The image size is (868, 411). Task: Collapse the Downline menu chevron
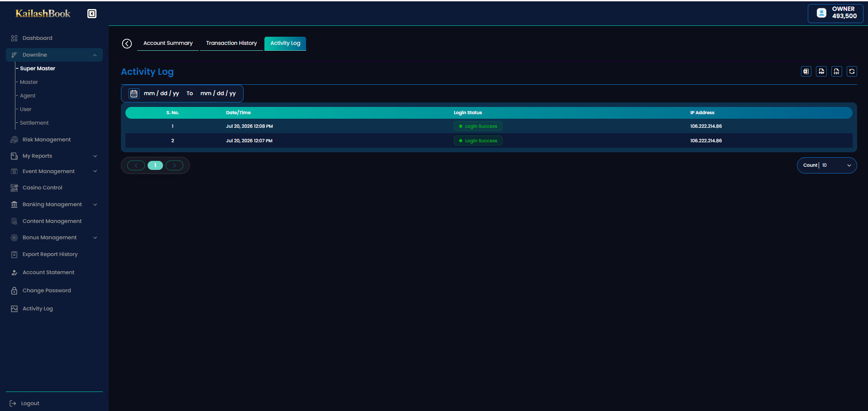point(95,55)
